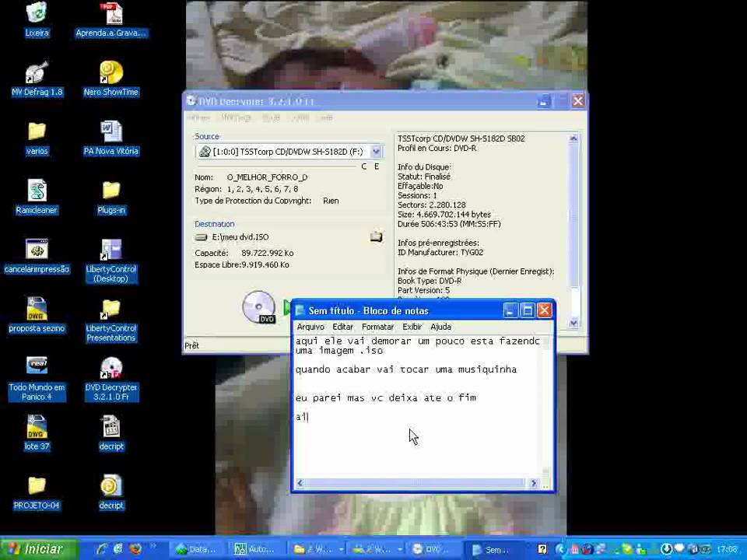This screenshot has width=747, height=560.
Task: Open the Iniciar start menu
Action: tap(39, 549)
